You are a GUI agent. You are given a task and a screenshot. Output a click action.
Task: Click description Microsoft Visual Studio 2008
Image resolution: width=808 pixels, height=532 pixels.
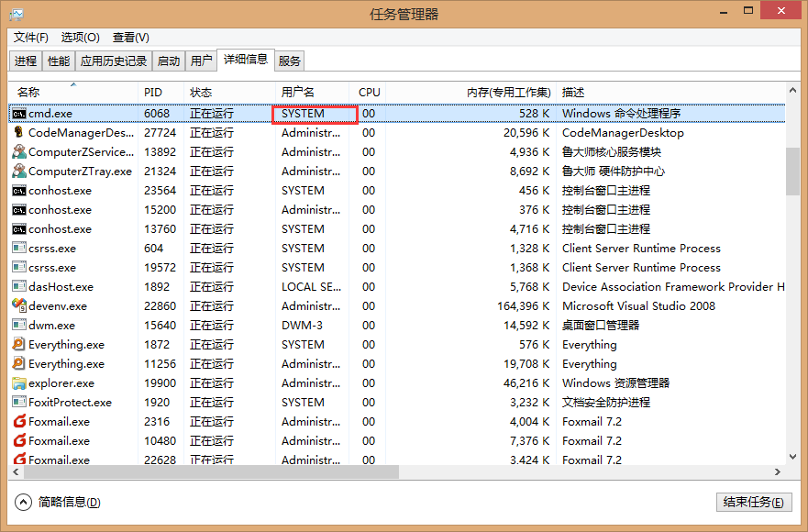(x=638, y=306)
